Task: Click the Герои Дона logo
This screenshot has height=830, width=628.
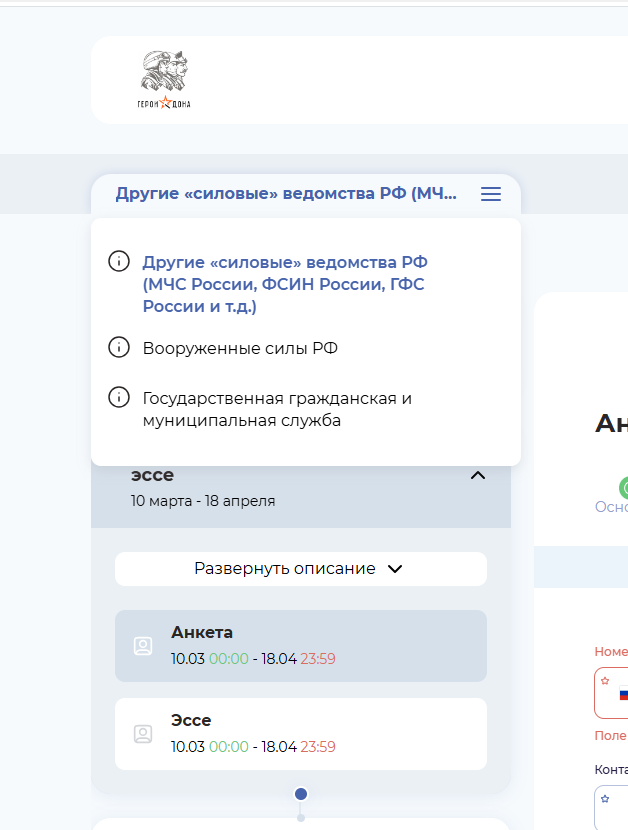Action: coord(164,80)
